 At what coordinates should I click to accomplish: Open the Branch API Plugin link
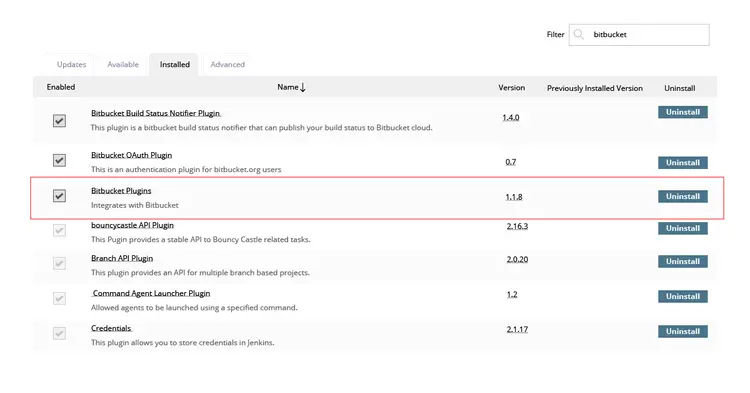coord(122,258)
